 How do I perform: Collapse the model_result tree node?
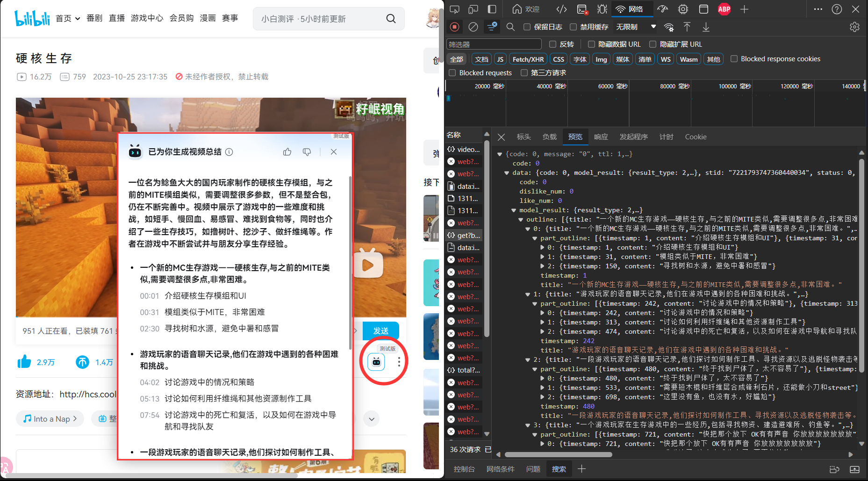[514, 210]
